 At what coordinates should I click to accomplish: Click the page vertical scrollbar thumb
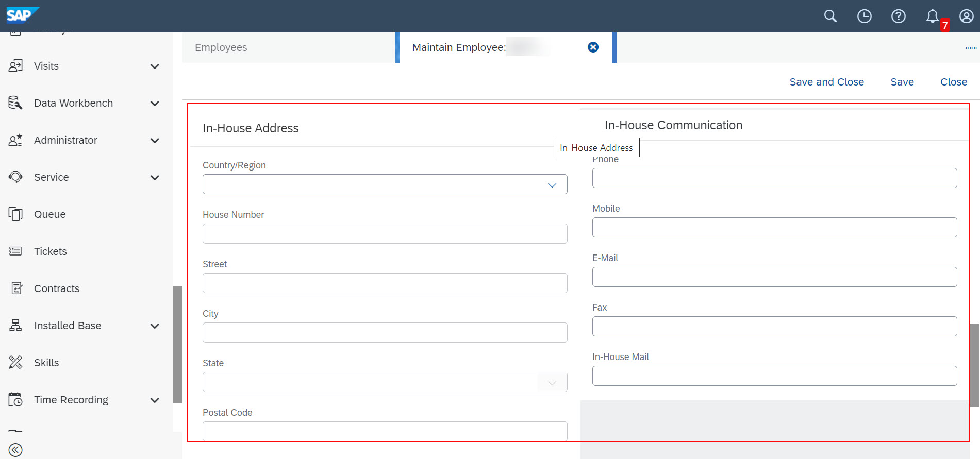(x=974, y=365)
